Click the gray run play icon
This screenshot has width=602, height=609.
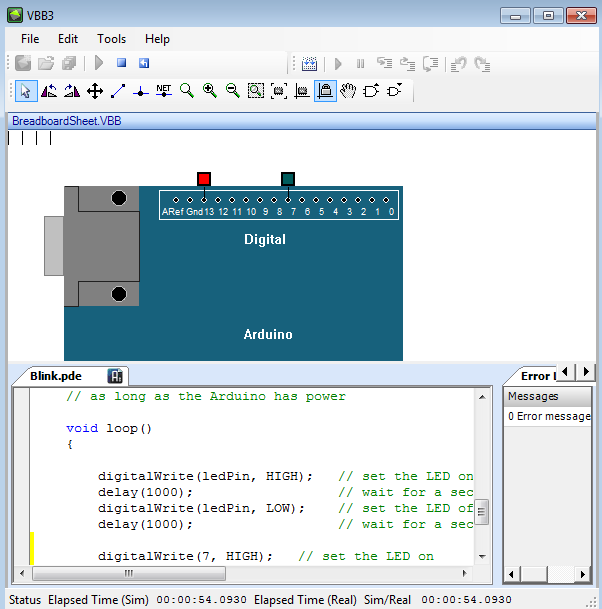[x=99, y=63]
